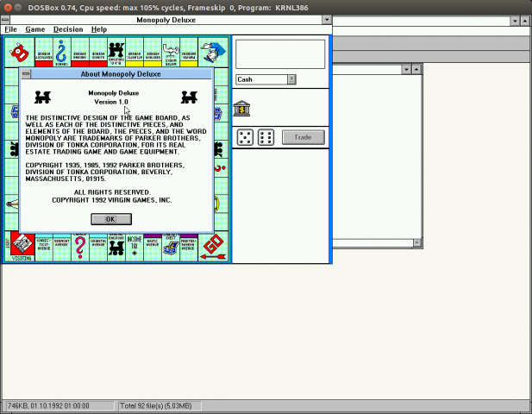The height and width of the screenshot is (414, 532).
Task: Click the 'Version 1.0' text in dialog
Action: (x=111, y=102)
